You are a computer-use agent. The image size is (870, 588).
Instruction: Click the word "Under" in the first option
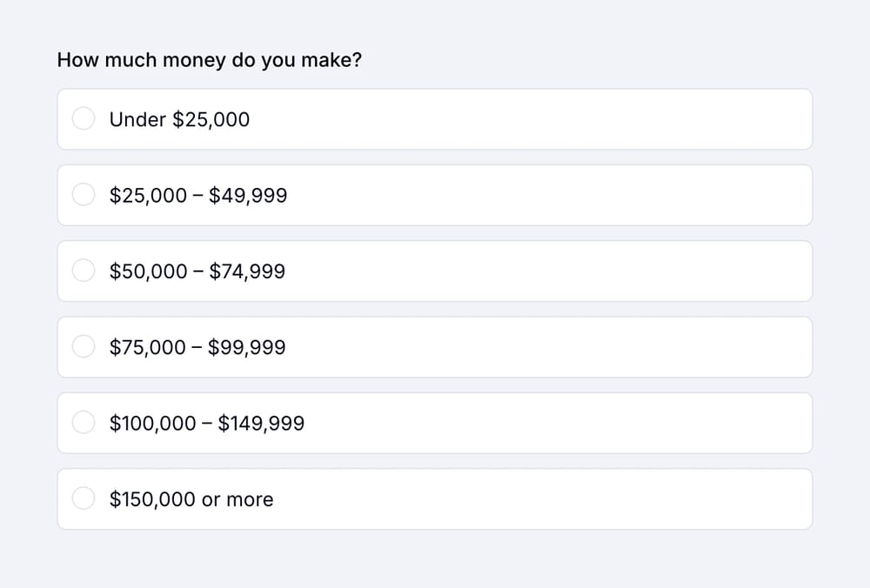pos(137,119)
